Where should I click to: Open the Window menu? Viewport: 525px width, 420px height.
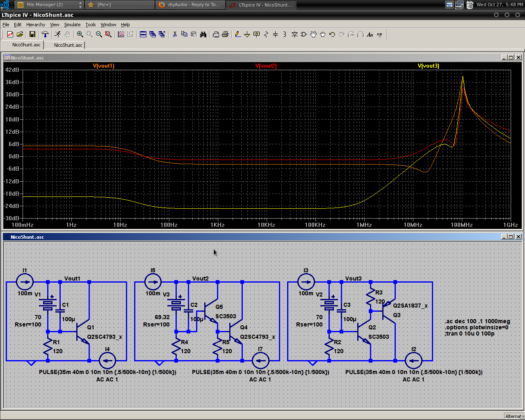coord(108,25)
